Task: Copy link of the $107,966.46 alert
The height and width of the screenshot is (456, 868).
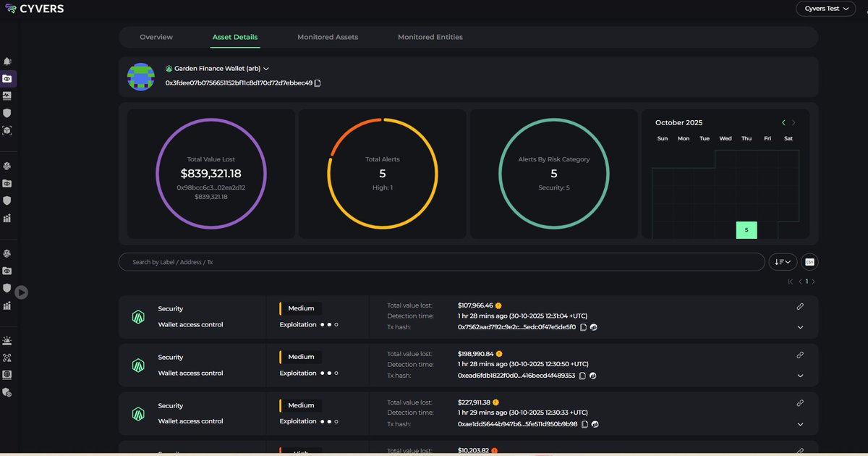Action: (800, 306)
